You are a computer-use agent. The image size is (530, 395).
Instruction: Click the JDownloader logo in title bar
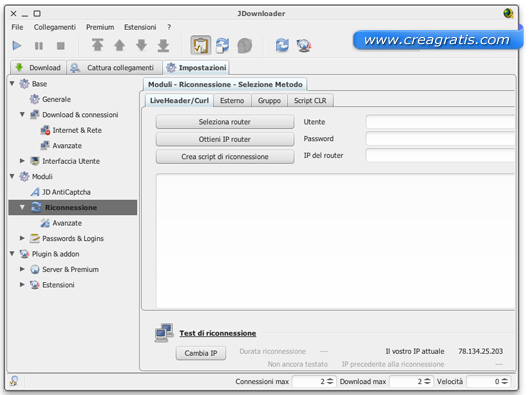click(508, 14)
